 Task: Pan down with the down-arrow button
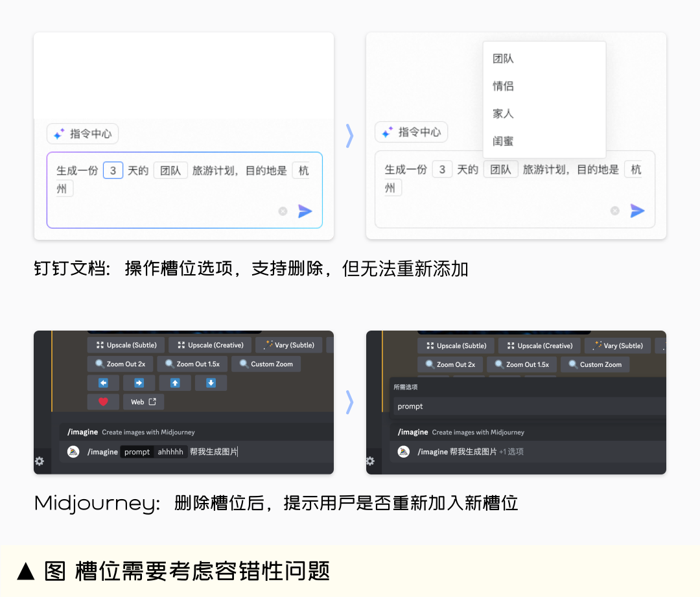click(x=211, y=382)
